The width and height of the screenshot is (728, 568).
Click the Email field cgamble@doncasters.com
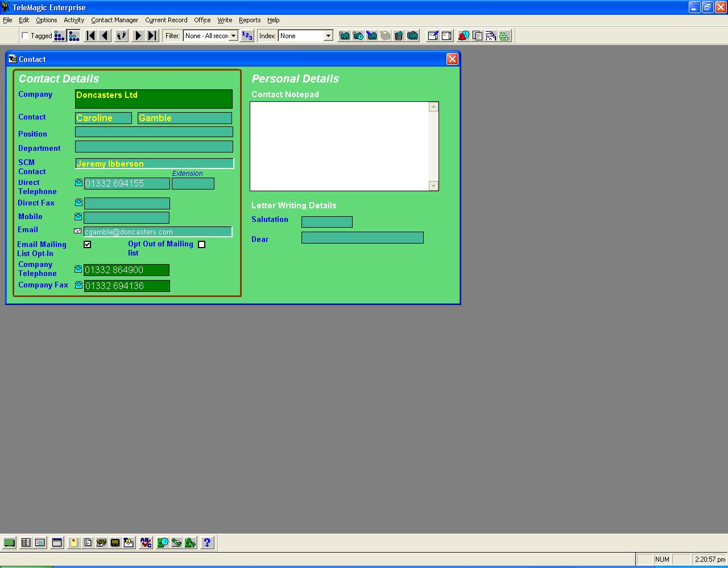click(x=158, y=232)
